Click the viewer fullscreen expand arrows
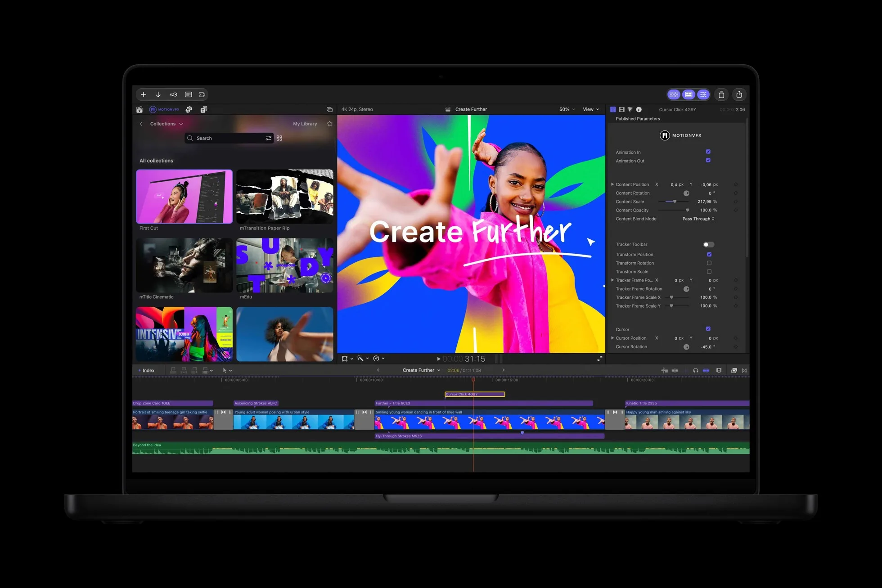This screenshot has width=882, height=588. (600, 359)
